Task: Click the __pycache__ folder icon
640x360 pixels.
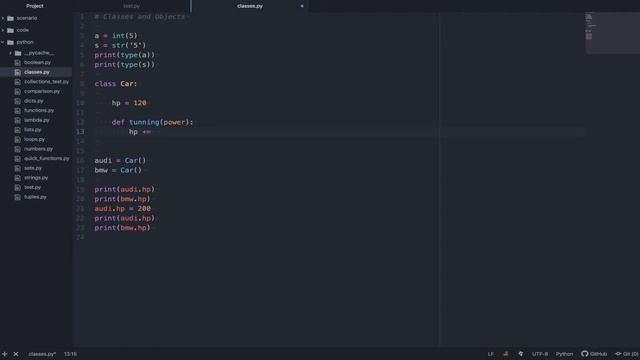Action: coord(18,53)
